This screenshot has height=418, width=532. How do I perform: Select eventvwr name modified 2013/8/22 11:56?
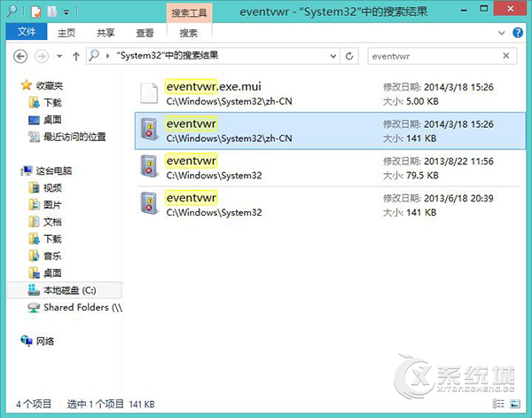(x=191, y=161)
